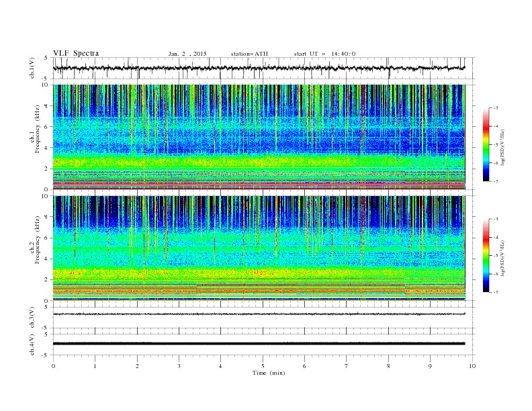The height and width of the screenshot is (411, 532).
Task: Click the thick ch.4 waveform trace
Action: point(259,344)
